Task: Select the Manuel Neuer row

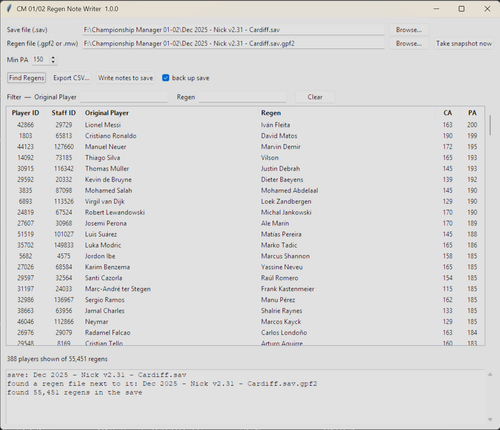Action: coord(245,147)
